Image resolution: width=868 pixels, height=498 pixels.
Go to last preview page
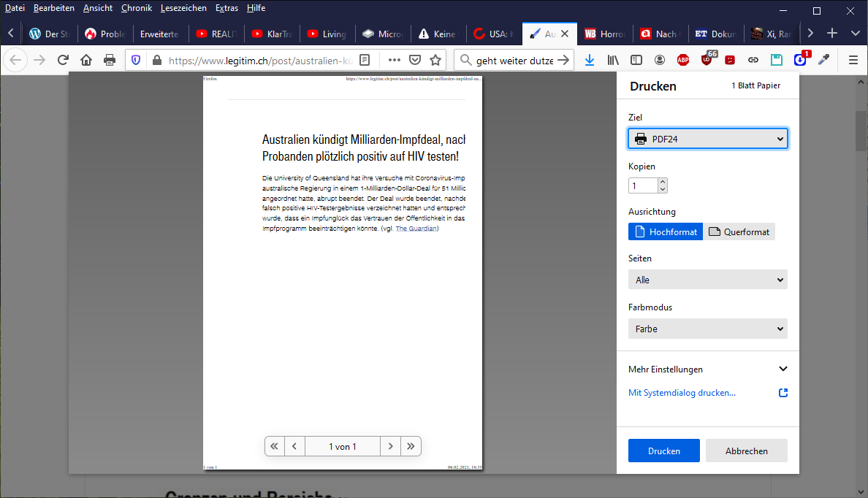click(x=411, y=446)
